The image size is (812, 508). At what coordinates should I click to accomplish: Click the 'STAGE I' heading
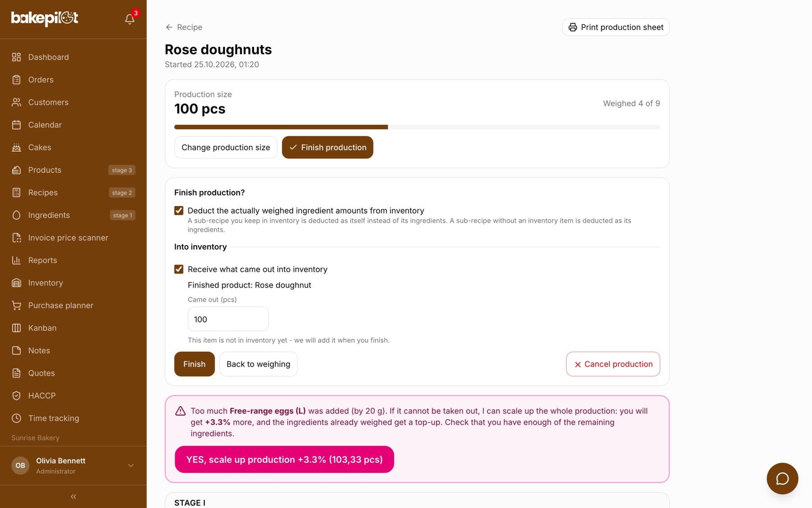pyautogui.click(x=190, y=503)
